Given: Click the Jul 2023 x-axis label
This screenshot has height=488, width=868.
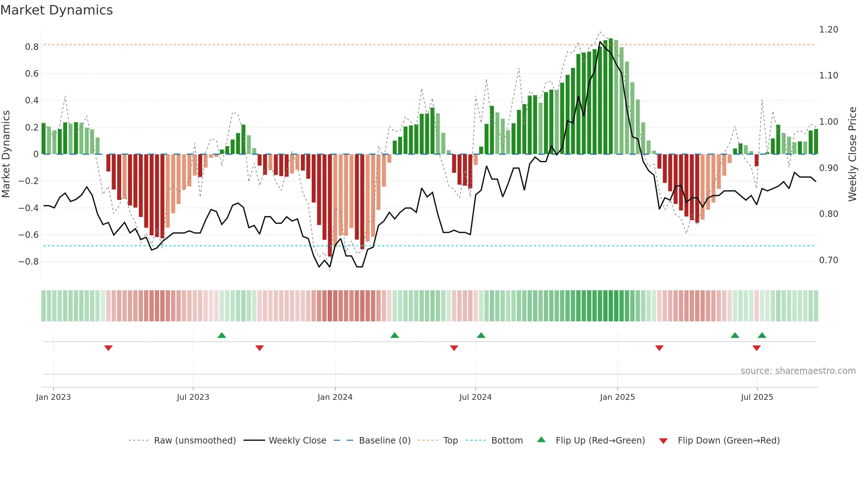Looking at the screenshot, I should pos(193,397).
